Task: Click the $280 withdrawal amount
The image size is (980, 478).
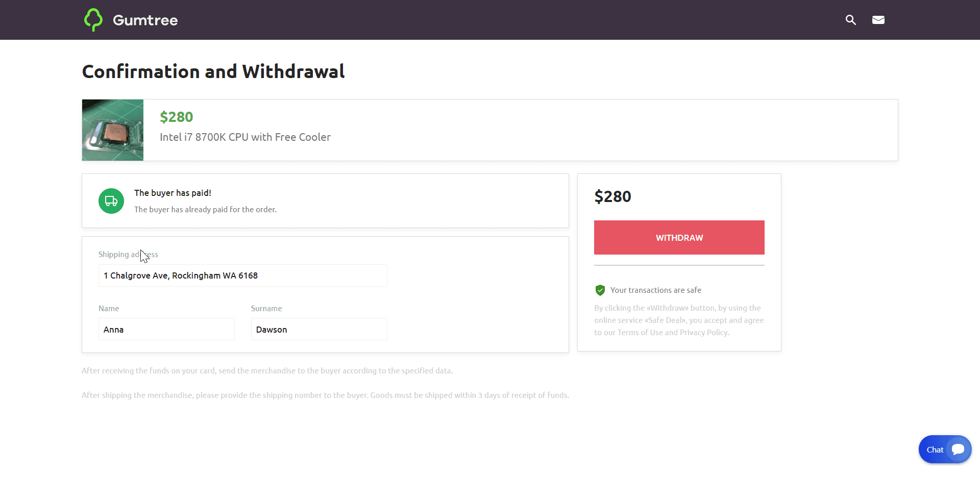Action: [x=612, y=196]
